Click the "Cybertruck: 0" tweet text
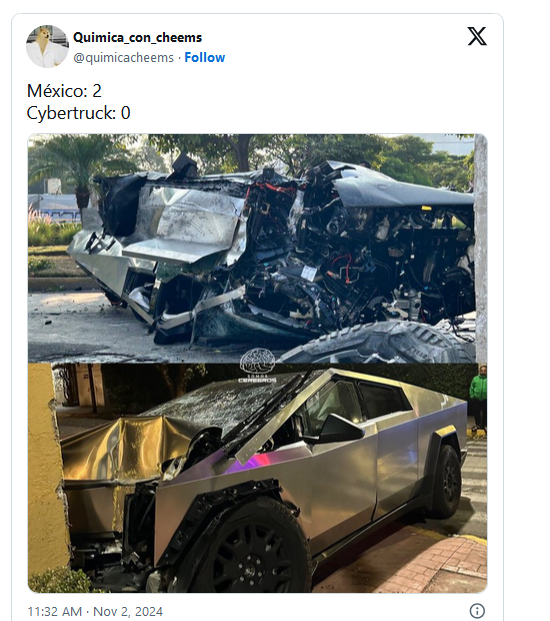Screen dimensions: 550x621 [x=78, y=113]
